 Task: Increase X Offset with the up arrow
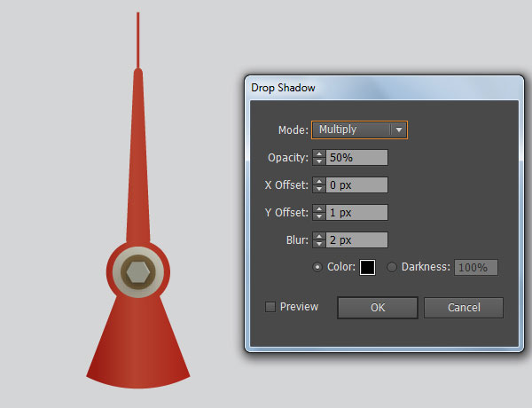coord(319,181)
